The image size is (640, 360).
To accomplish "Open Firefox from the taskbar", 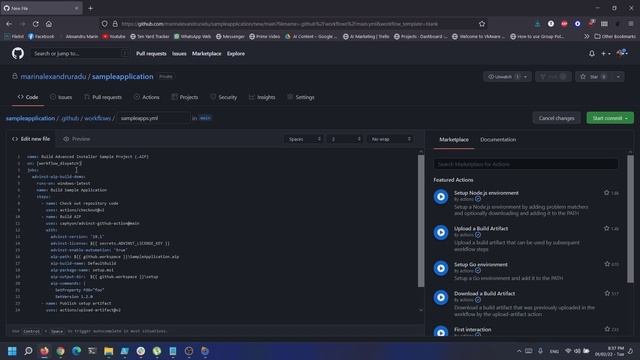I will tap(44, 351).
